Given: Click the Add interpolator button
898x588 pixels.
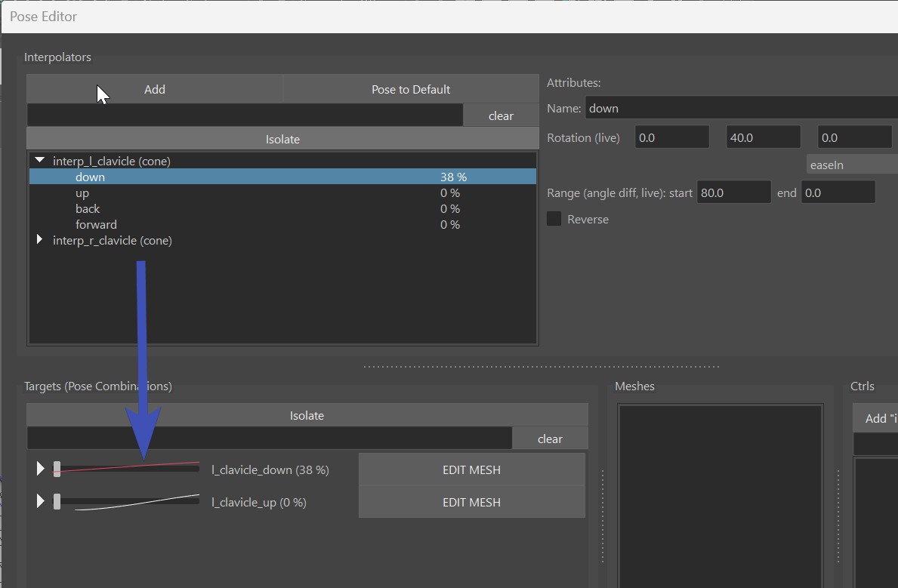Looking at the screenshot, I should pos(155,89).
